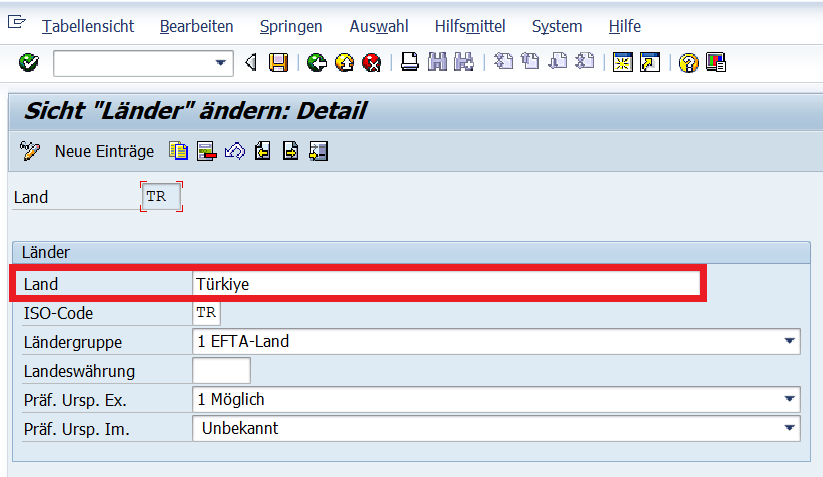Click the Neue Einträge button
Viewport: 823px width, 477px height.
point(104,151)
